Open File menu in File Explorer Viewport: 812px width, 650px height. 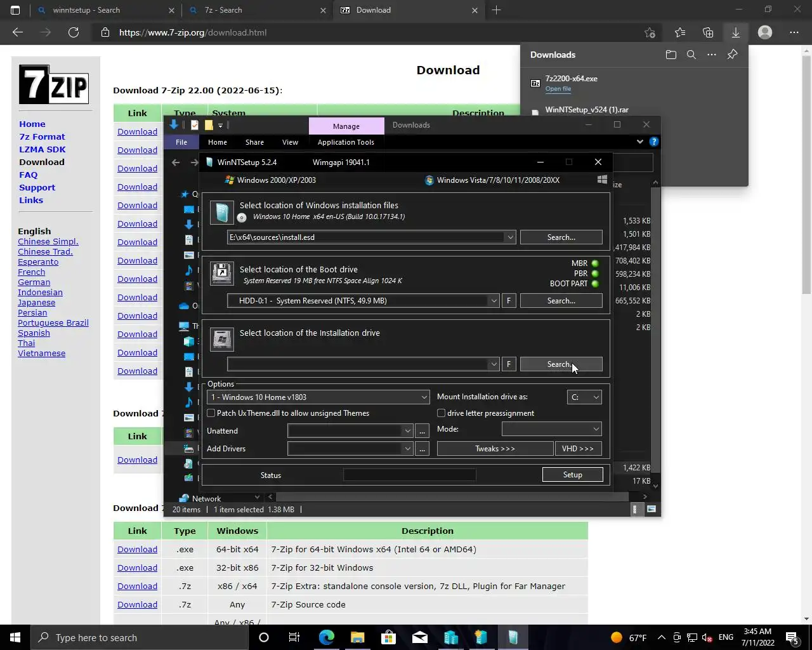click(x=181, y=142)
